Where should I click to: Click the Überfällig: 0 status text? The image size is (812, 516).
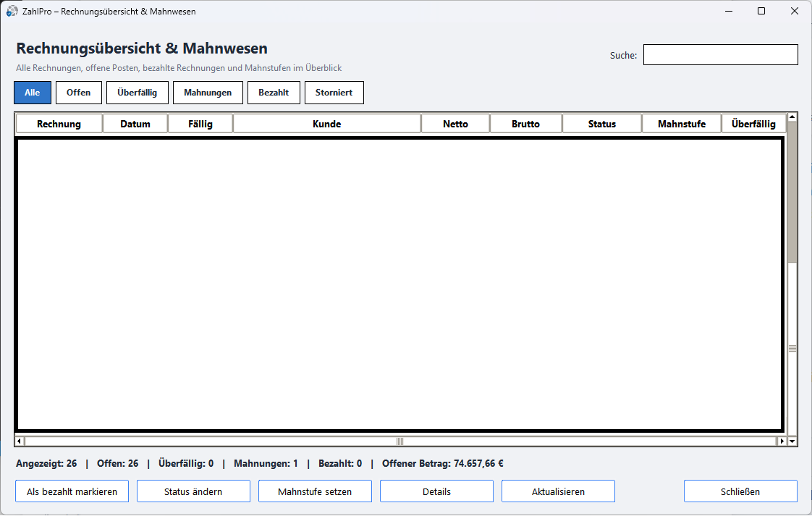tap(186, 464)
